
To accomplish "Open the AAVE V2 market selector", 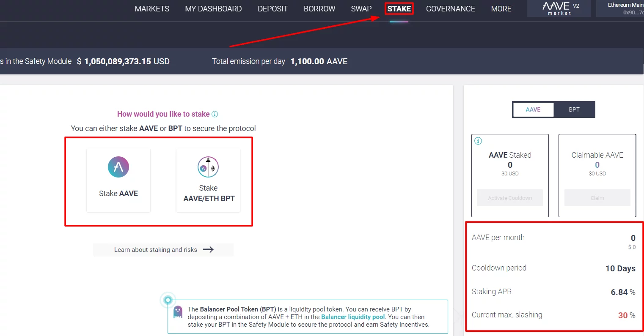I will pos(559,8).
